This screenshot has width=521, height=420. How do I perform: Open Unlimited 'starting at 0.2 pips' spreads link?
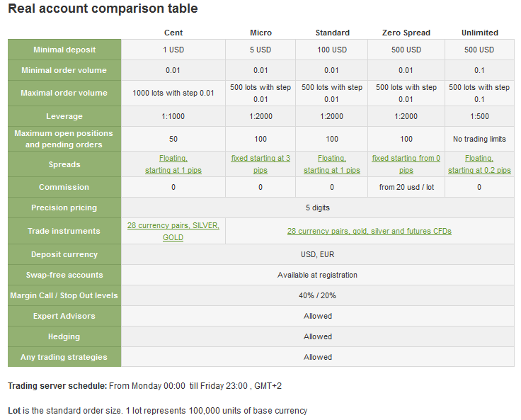pos(479,164)
